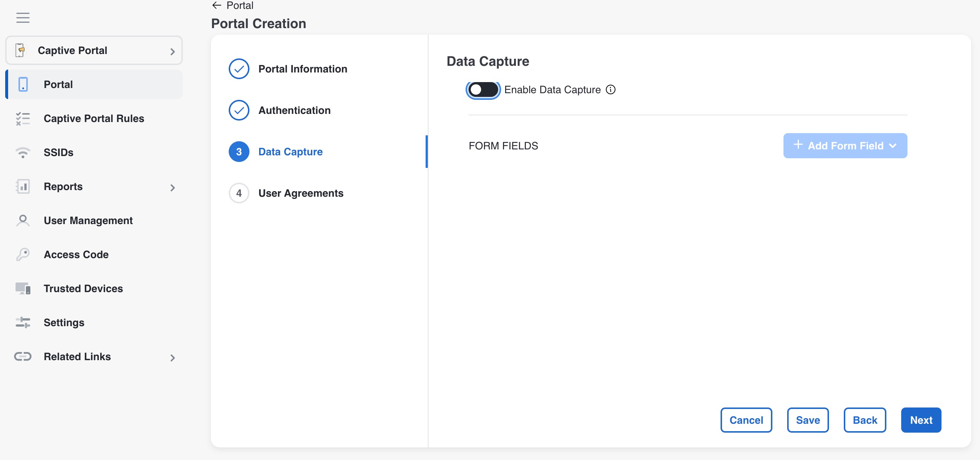980x460 pixels.
Task: Jump to the User Agreements step
Action: pos(301,193)
